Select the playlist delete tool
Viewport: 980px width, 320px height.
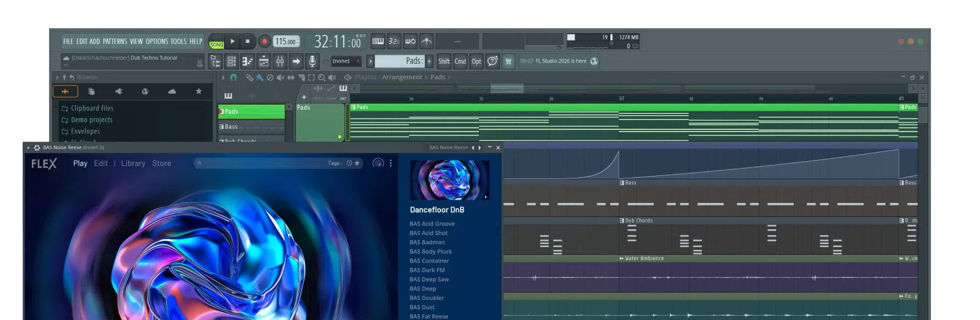point(270,77)
